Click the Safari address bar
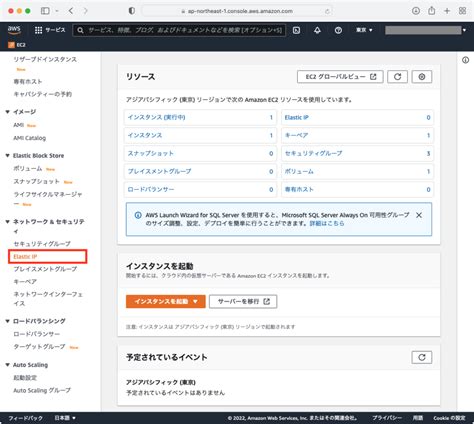Viewport: 474px width, 424px height. [x=237, y=11]
